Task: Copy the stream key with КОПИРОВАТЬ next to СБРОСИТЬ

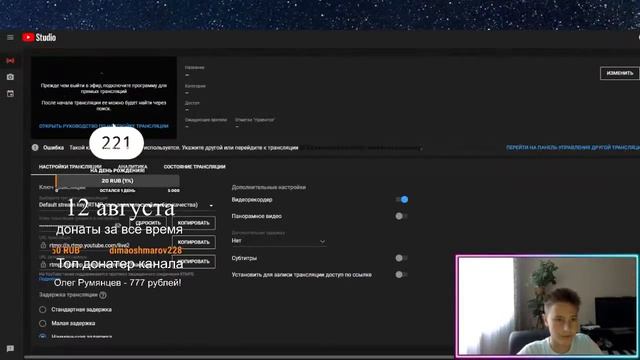Action: point(193,223)
